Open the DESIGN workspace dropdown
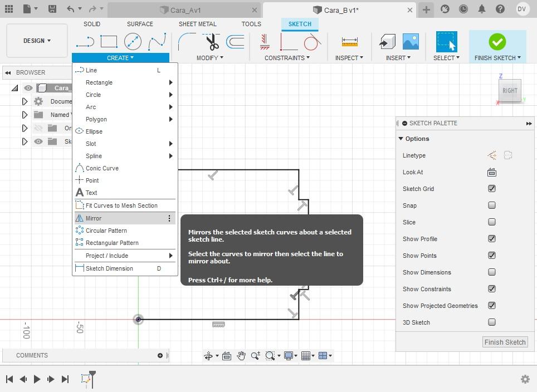Viewport: 537px width, 392px height. tap(37, 41)
